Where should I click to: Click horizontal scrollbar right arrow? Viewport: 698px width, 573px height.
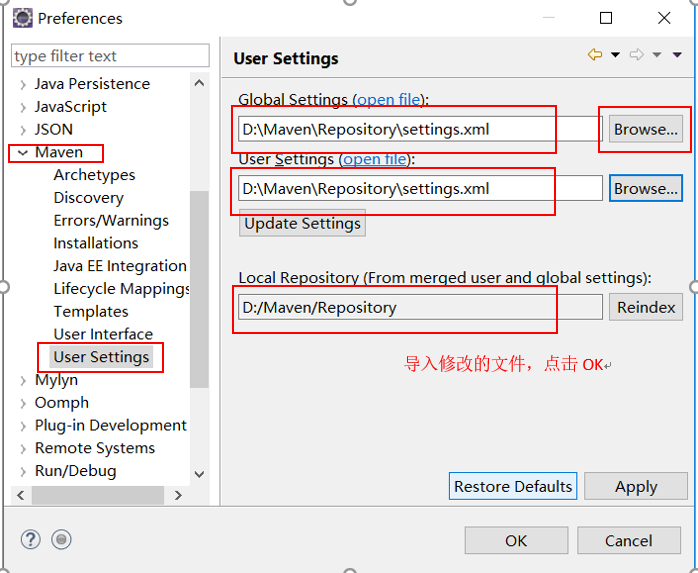(x=178, y=495)
